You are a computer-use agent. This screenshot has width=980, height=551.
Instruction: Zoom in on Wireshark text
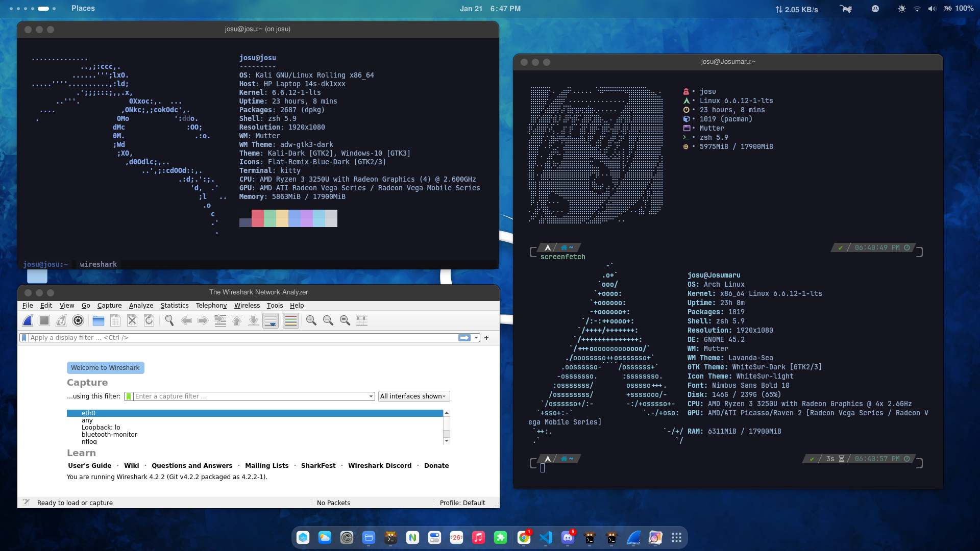pyautogui.click(x=311, y=320)
